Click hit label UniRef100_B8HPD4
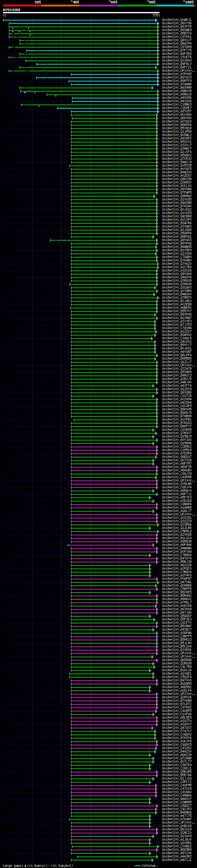This screenshot has height=868, width=197. click(x=177, y=125)
